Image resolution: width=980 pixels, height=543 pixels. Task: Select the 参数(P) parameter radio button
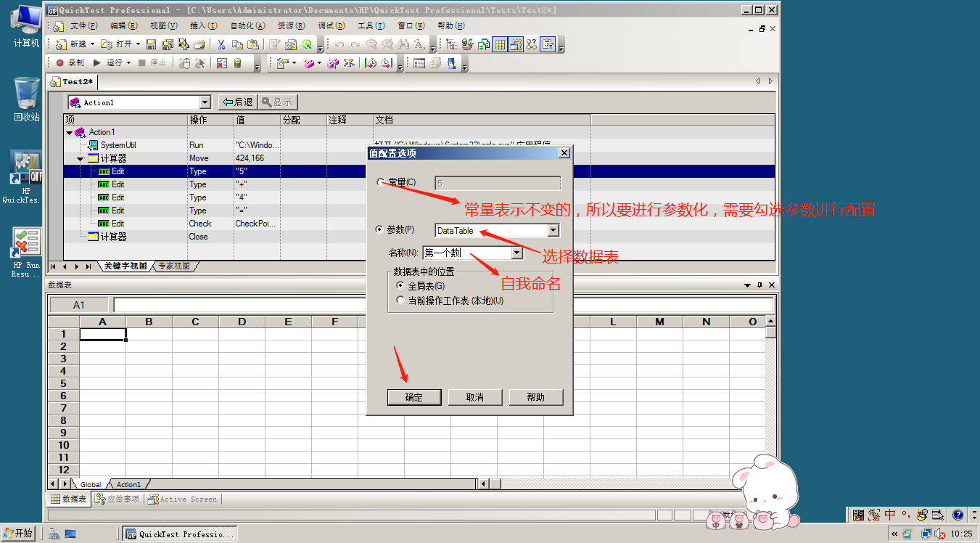[x=379, y=229]
